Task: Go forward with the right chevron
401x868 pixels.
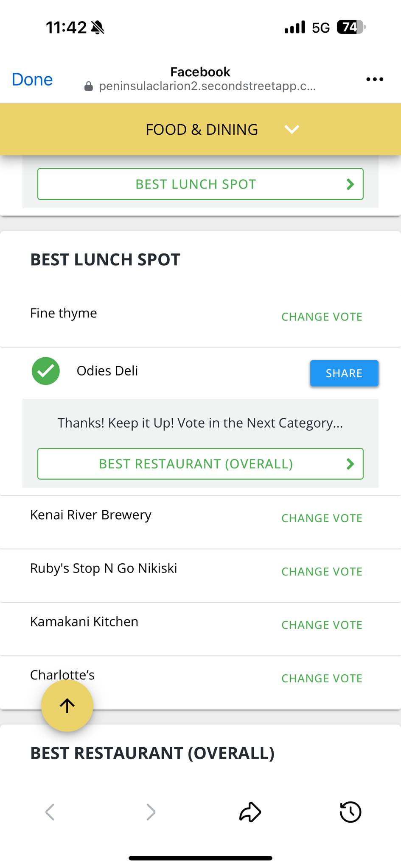Action: tap(151, 812)
